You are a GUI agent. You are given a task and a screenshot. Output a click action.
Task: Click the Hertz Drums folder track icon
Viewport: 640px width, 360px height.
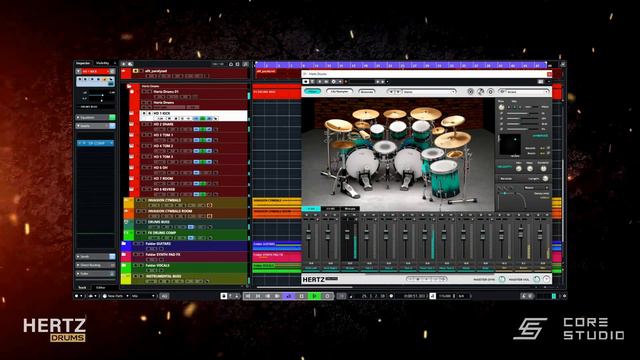(x=129, y=86)
